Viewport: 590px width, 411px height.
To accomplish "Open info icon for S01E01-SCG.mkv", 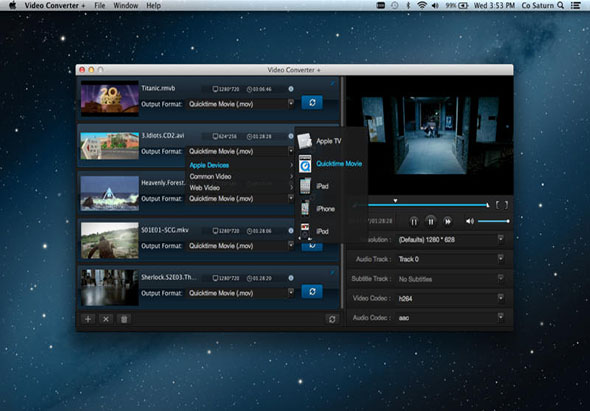I will click(291, 230).
